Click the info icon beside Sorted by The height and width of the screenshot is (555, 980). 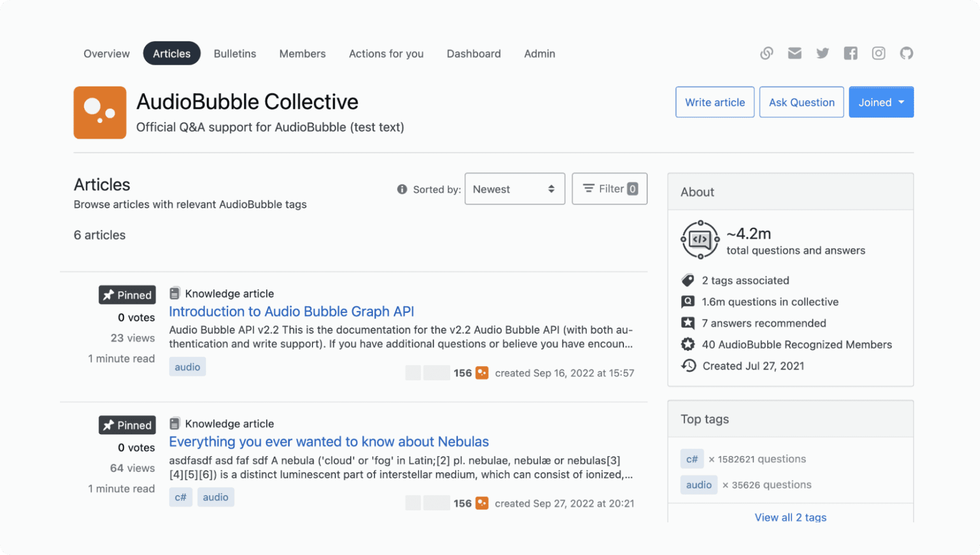(x=402, y=189)
